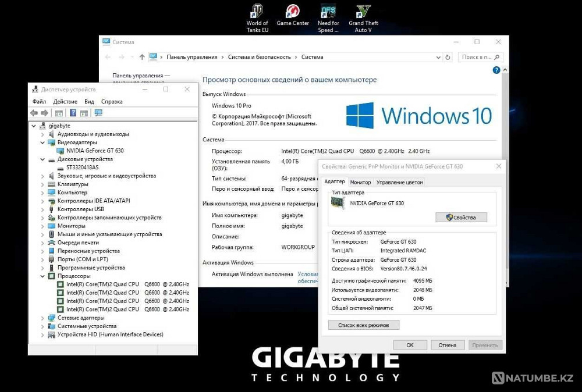Open Need for Speed desktop icon
This screenshot has width=582, height=392.
point(328,12)
